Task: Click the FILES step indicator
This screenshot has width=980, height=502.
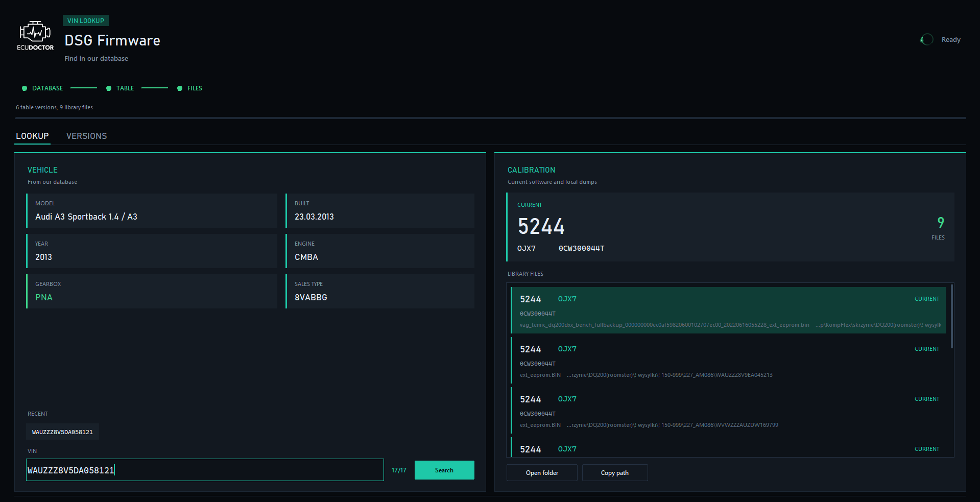Action: coord(189,88)
